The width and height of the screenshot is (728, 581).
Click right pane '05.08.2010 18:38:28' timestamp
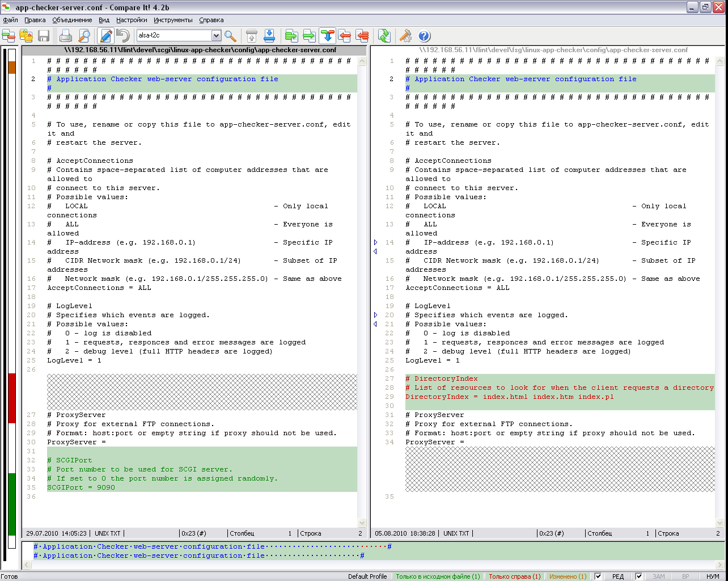pos(405,533)
